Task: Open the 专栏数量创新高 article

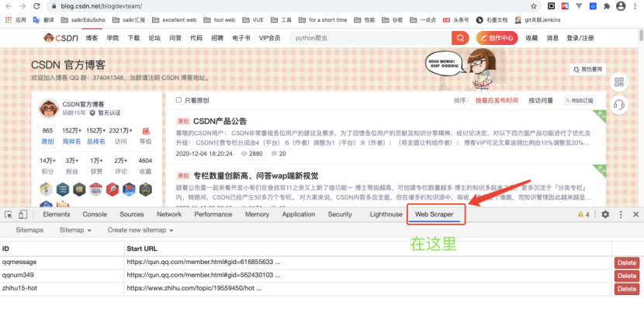Action: pos(256,176)
